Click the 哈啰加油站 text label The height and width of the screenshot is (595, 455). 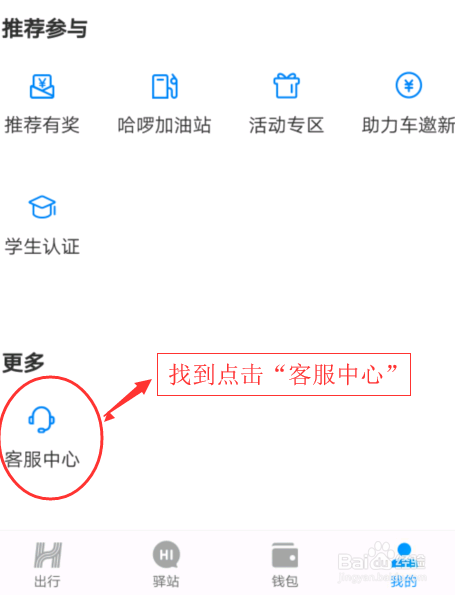coord(164,125)
